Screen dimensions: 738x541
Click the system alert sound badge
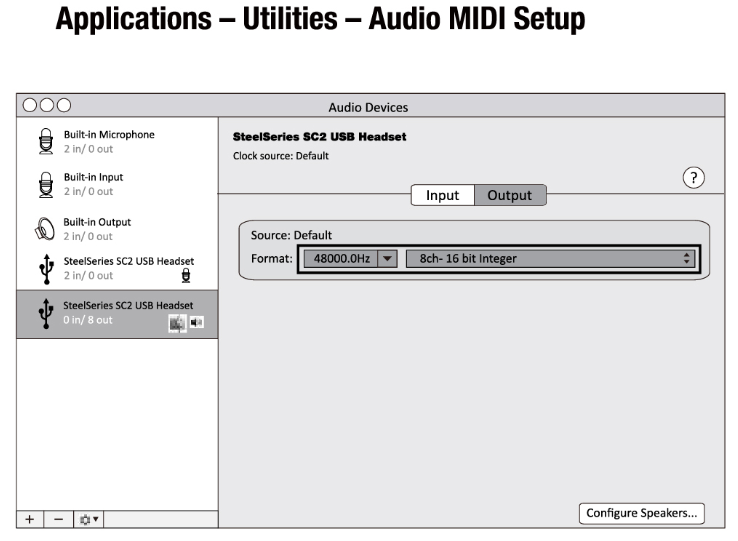coord(177,323)
